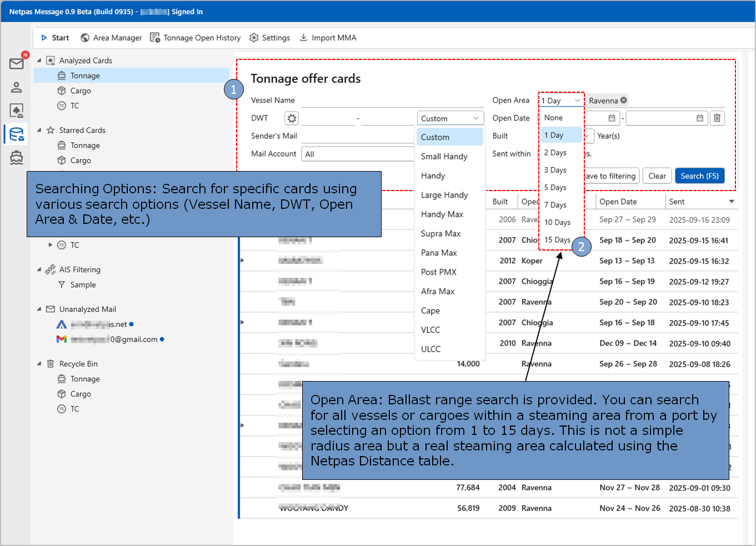
Task: Select Cargo under Starred Cards
Action: (81, 161)
